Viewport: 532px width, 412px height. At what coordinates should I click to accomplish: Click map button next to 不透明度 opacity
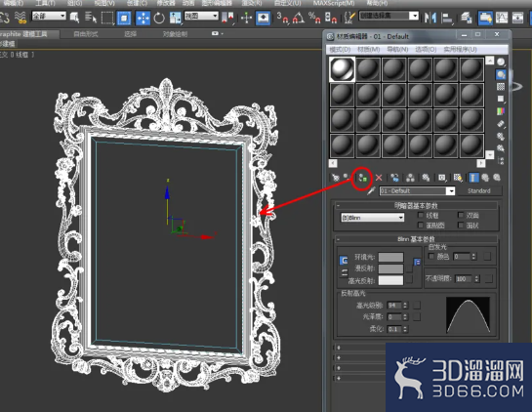pos(488,278)
